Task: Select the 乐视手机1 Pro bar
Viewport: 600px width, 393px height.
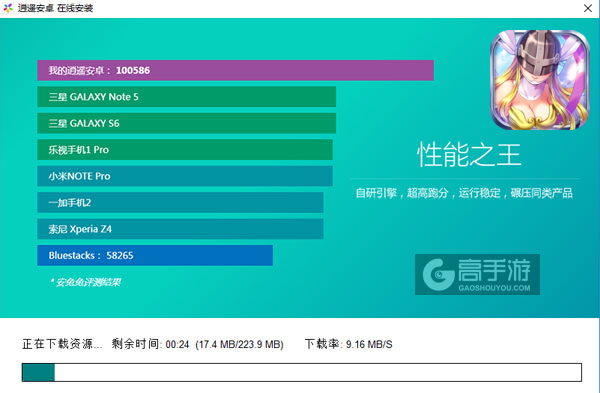Action: [x=185, y=150]
